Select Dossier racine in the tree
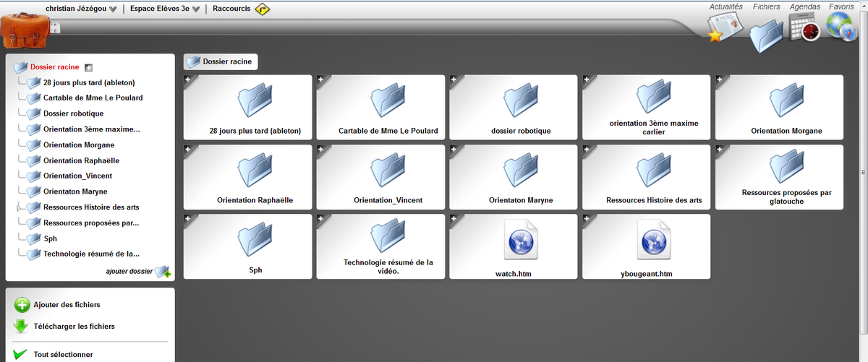 54,67
